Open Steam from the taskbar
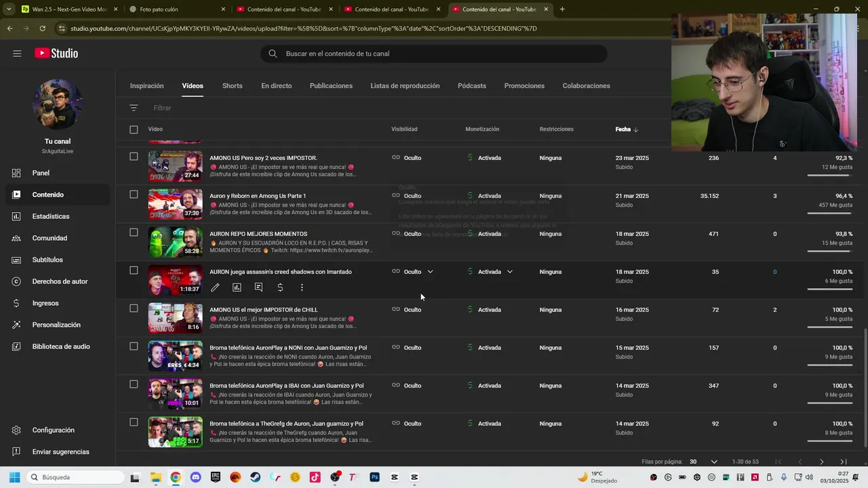Viewport: 868px width, 488px height. pos(255,477)
